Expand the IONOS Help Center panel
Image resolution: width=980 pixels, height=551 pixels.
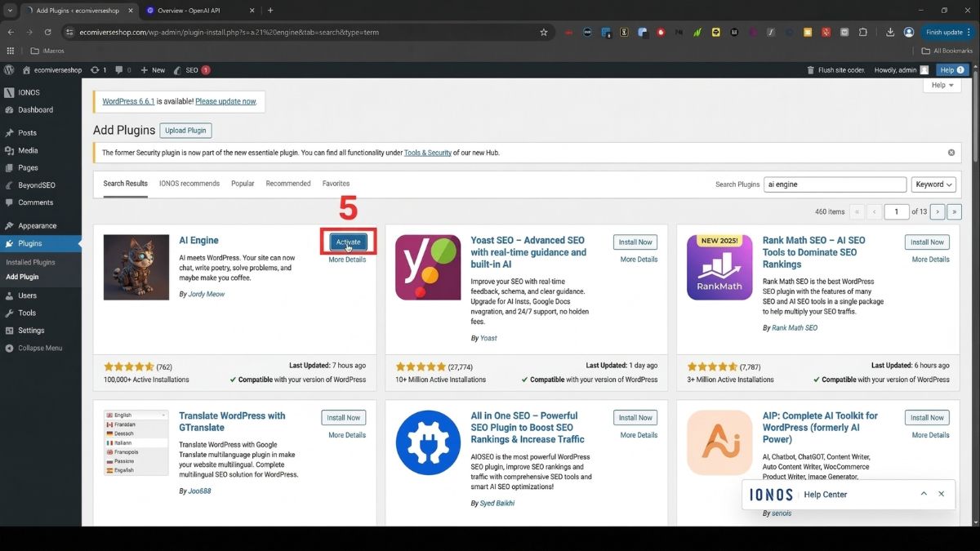tap(924, 494)
